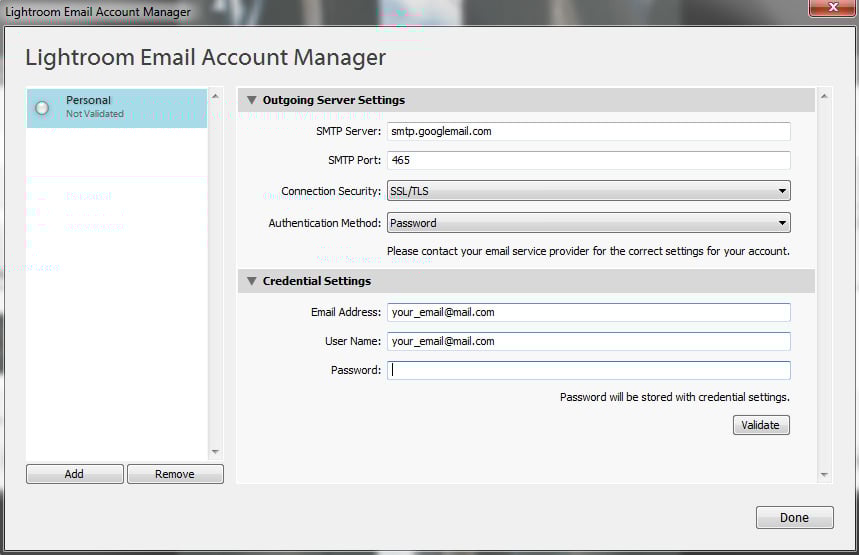The height and width of the screenshot is (555, 859).
Task: Click the Email Address field
Action: pyautogui.click(x=588, y=312)
